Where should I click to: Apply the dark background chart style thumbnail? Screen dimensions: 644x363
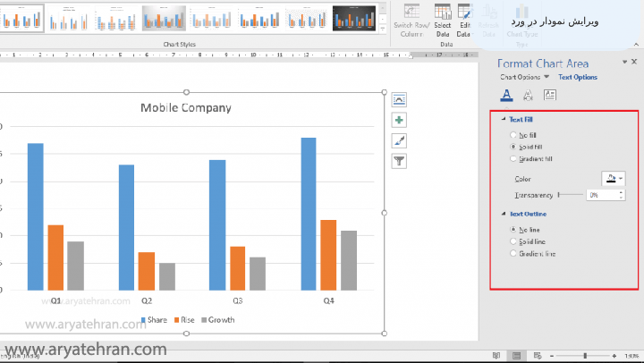tap(352, 18)
